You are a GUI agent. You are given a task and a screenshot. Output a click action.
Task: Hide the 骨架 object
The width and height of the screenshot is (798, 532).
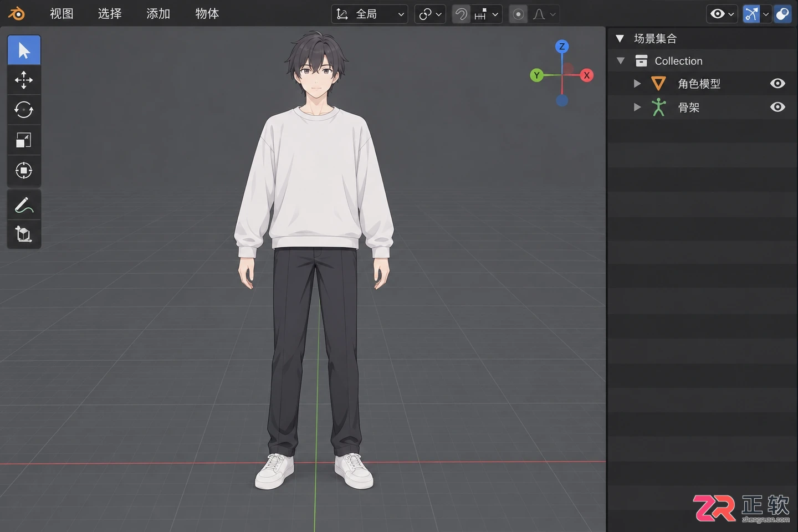777,106
